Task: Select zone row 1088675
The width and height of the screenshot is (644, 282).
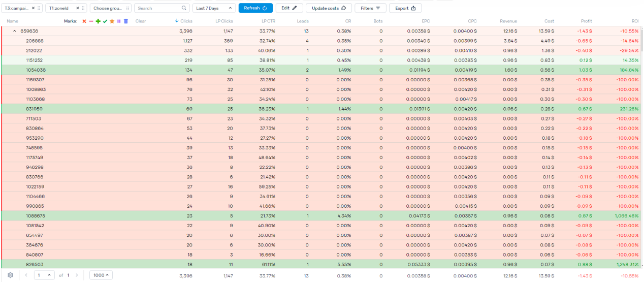Action: tap(321, 216)
